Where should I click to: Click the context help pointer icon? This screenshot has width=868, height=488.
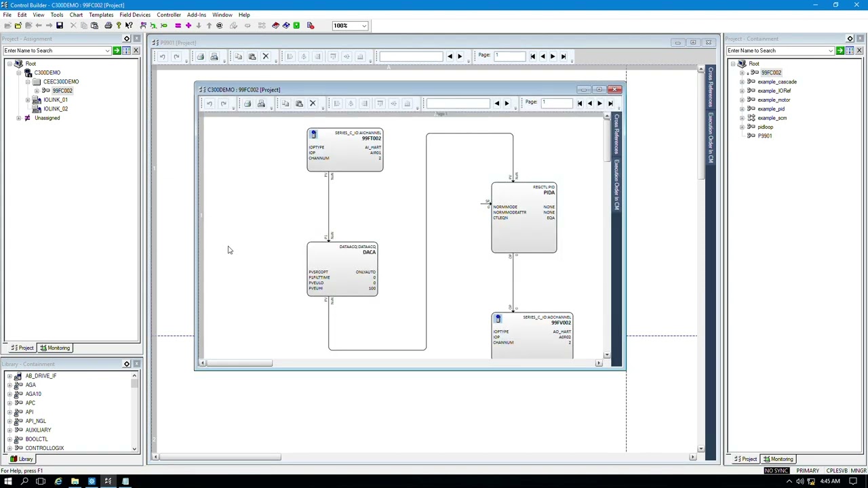tap(129, 26)
